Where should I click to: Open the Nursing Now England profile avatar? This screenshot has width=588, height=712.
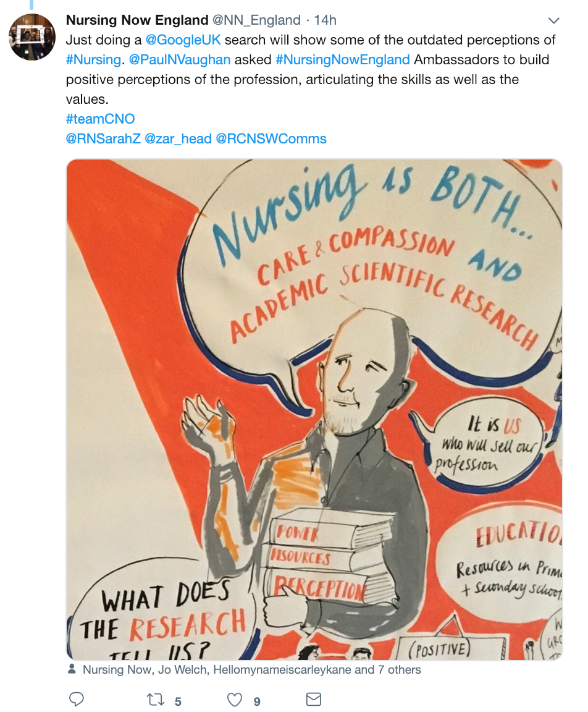point(32,37)
